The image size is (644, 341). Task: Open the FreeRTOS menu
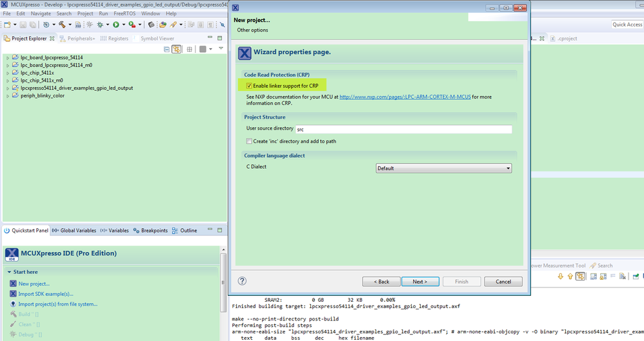click(x=125, y=13)
